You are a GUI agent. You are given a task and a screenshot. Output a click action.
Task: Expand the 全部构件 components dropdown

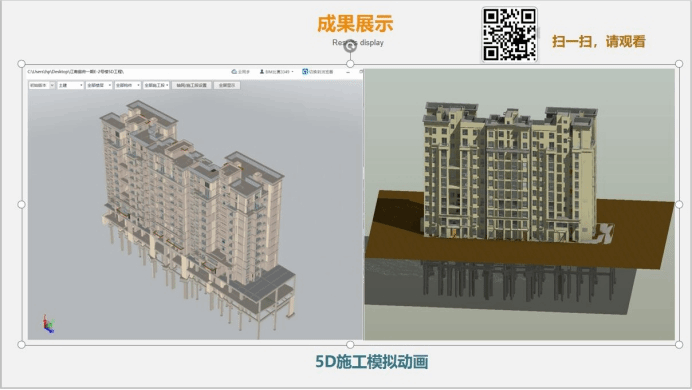pos(128,85)
